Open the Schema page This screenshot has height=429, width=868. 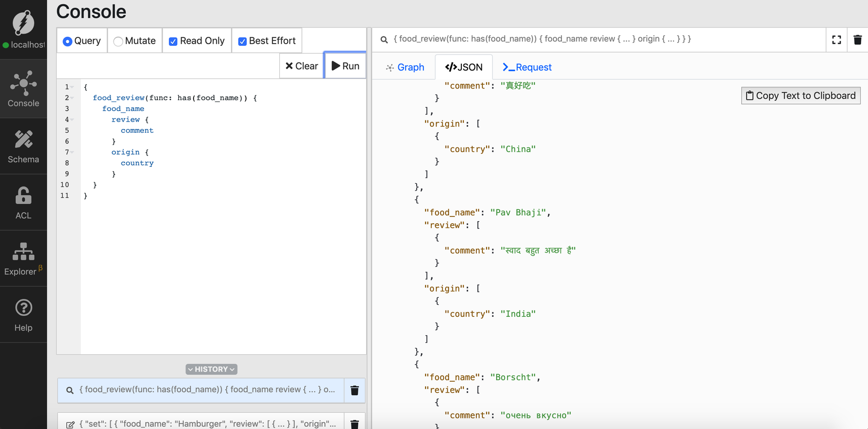23,146
